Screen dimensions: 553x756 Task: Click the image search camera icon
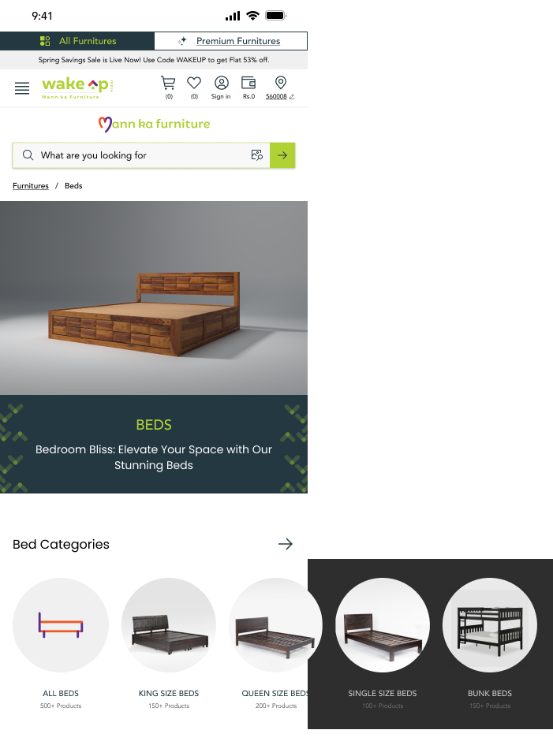click(x=257, y=155)
